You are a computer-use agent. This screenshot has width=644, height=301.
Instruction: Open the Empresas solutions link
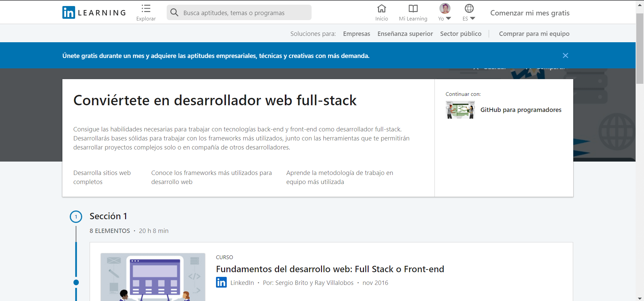point(357,34)
